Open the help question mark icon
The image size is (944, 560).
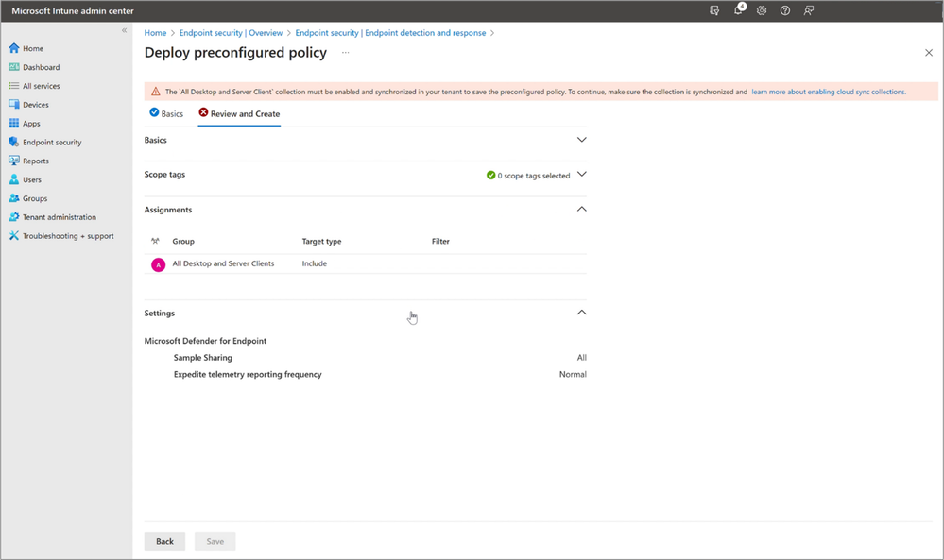pyautogui.click(x=785, y=10)
